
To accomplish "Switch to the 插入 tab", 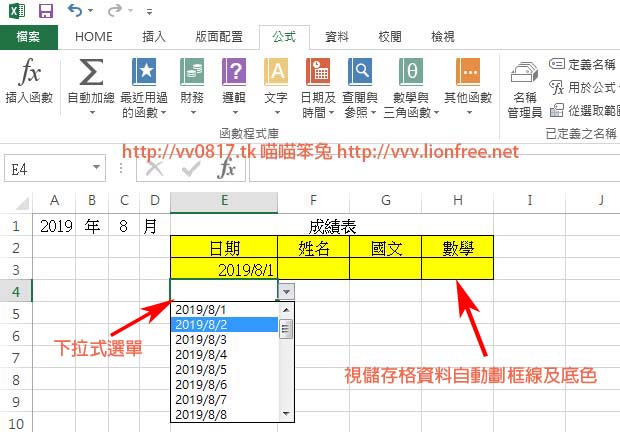I will click(x=154, y=37).
